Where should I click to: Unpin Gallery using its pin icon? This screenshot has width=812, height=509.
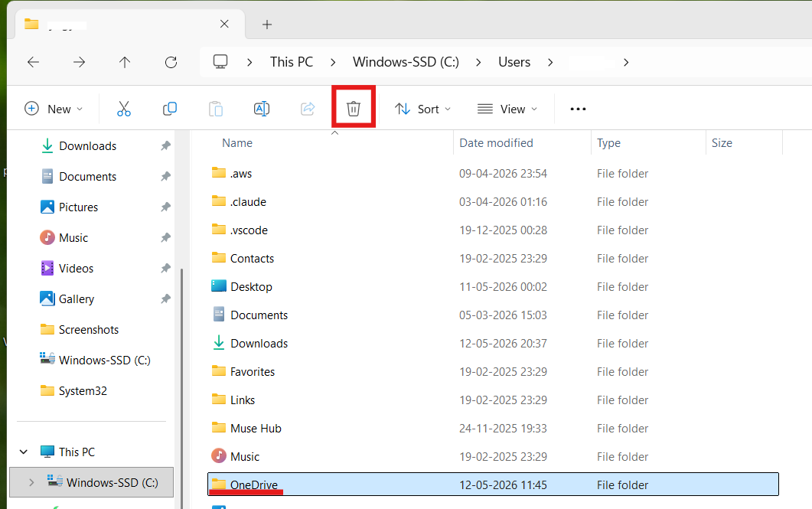(166, 299)
